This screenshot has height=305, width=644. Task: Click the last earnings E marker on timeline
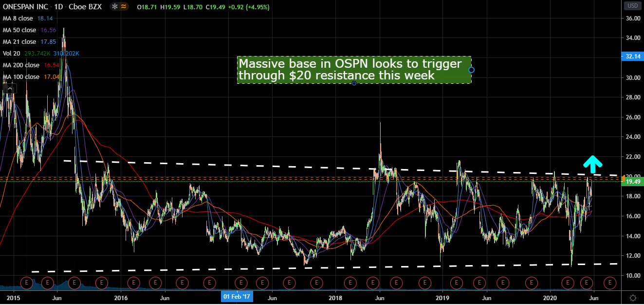point(609,282)
